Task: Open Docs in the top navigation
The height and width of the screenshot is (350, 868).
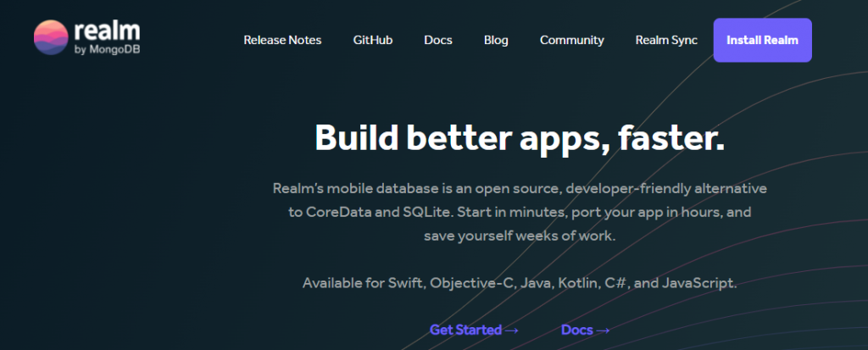Action: 438,41
